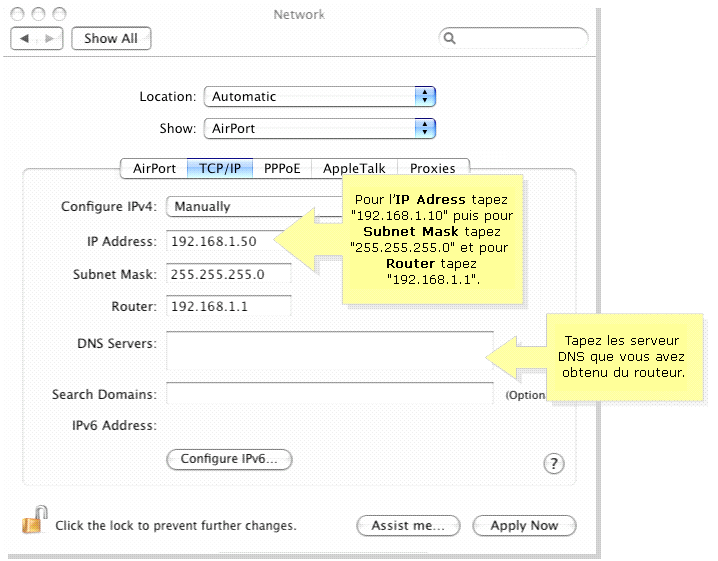This screenshot has height=561, width=718.
Task: Click in the IP Address field
Action: [x=228, y=241]
